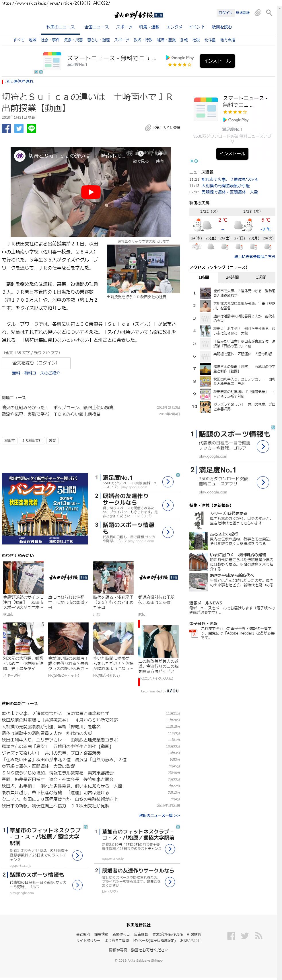This screenshot has height=980, width=282.
Task: Select 北斗星 subcategory
Action: tap(210, 40)
